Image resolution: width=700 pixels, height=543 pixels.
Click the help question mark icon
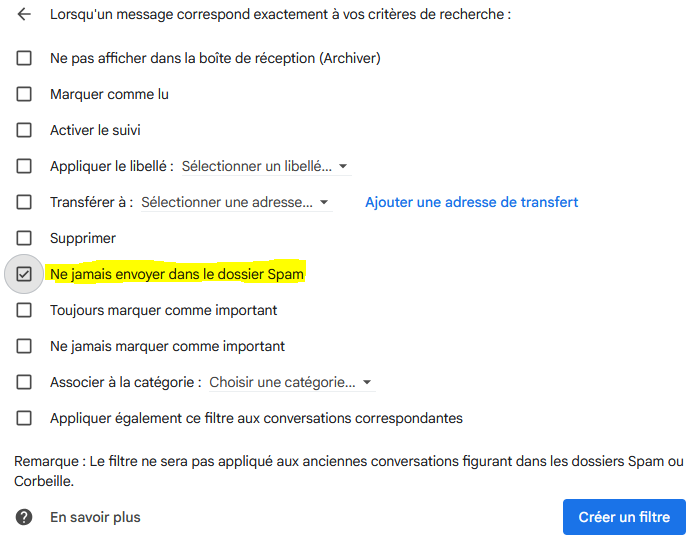coord(24,517)
